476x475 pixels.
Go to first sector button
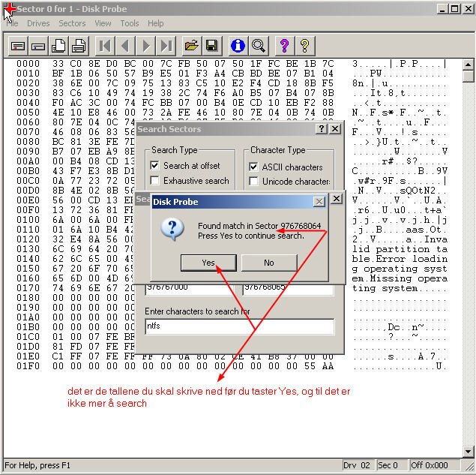tap(105, 46)
